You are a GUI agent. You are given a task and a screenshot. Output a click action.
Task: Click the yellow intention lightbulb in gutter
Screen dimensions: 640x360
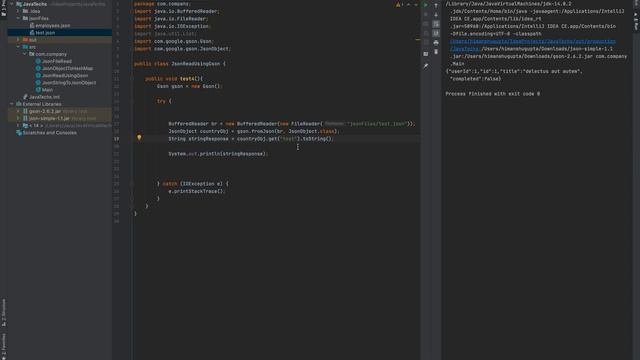139,138
